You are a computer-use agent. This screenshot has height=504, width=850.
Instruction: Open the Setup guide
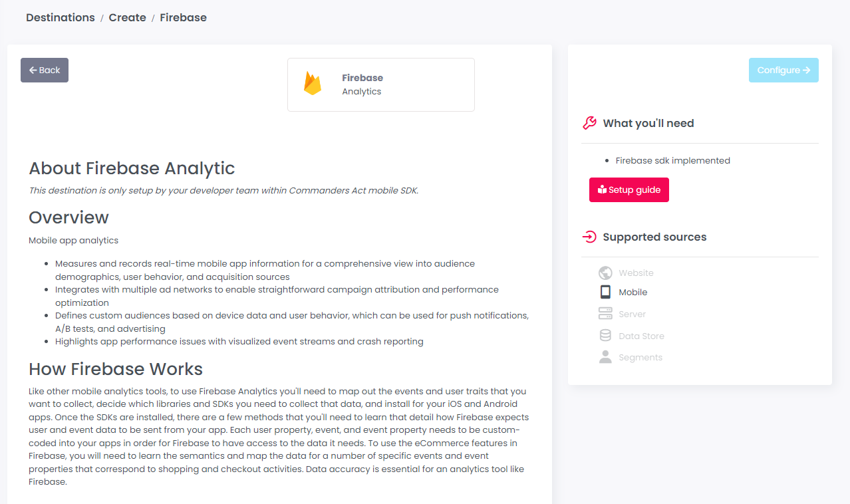tap(629, 189)
